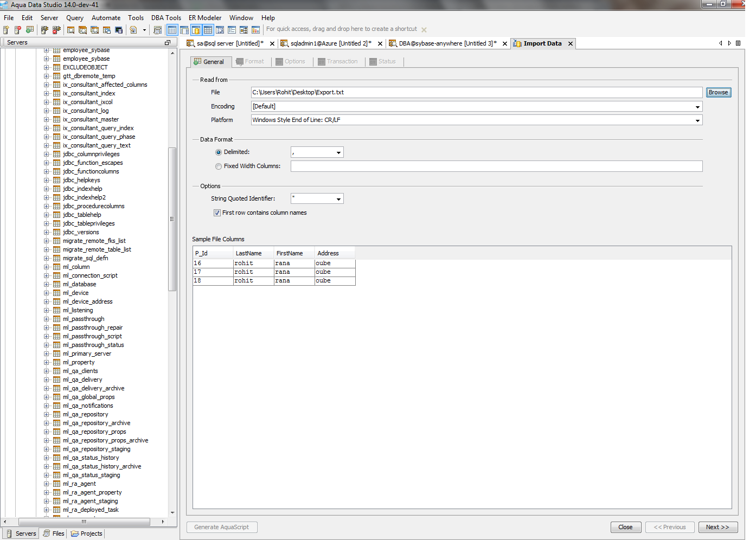Switch to the Transaction tab
756x540 pixels.
point(338,62)
